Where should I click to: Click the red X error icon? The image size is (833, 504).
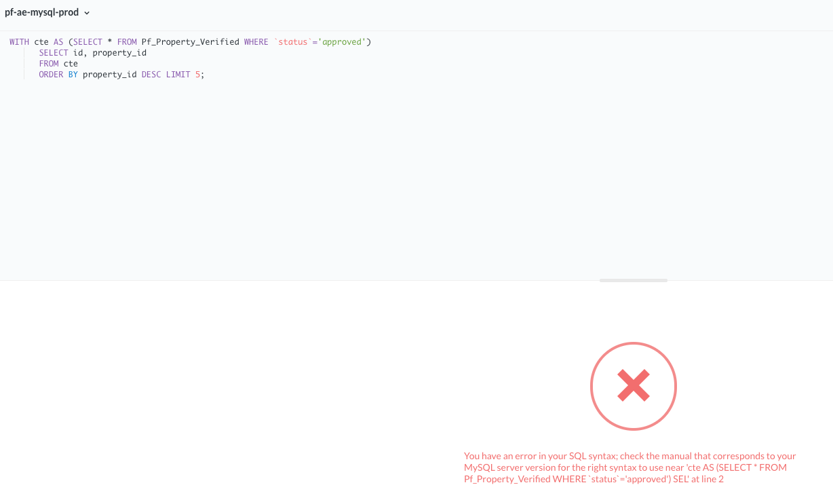[633, 386]
